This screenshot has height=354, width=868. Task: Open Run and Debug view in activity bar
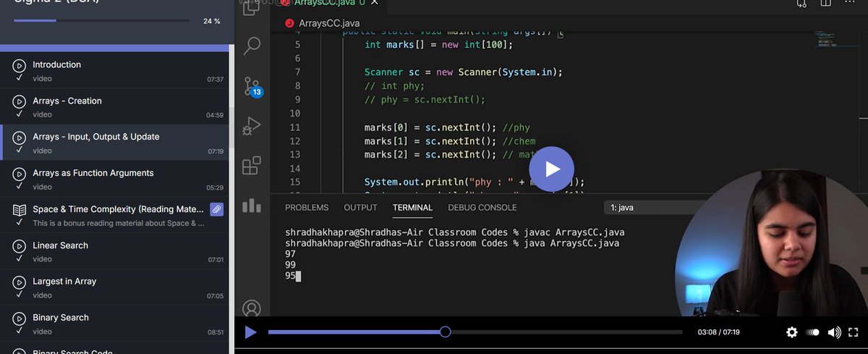tap(251, 126)
